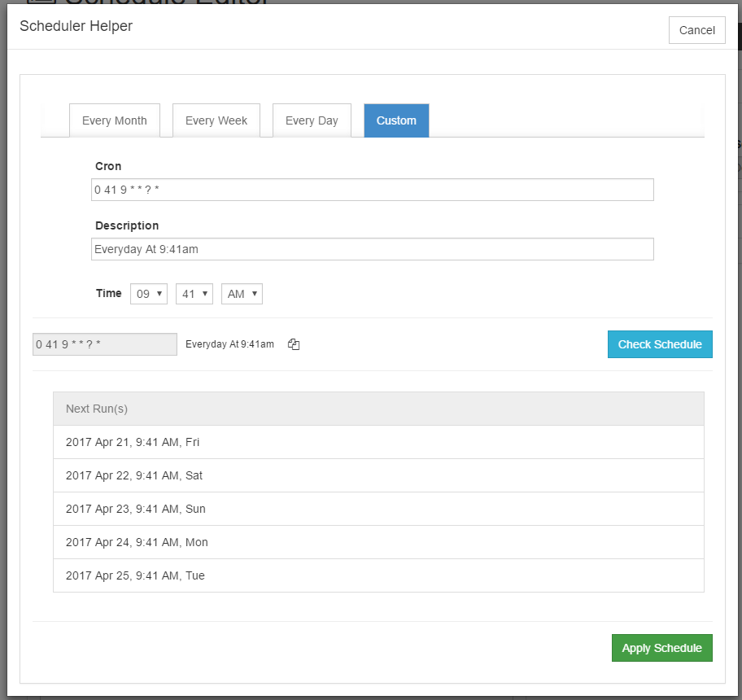Select the 2017 Apr 22 Sat run row

[x=378, y=475]
